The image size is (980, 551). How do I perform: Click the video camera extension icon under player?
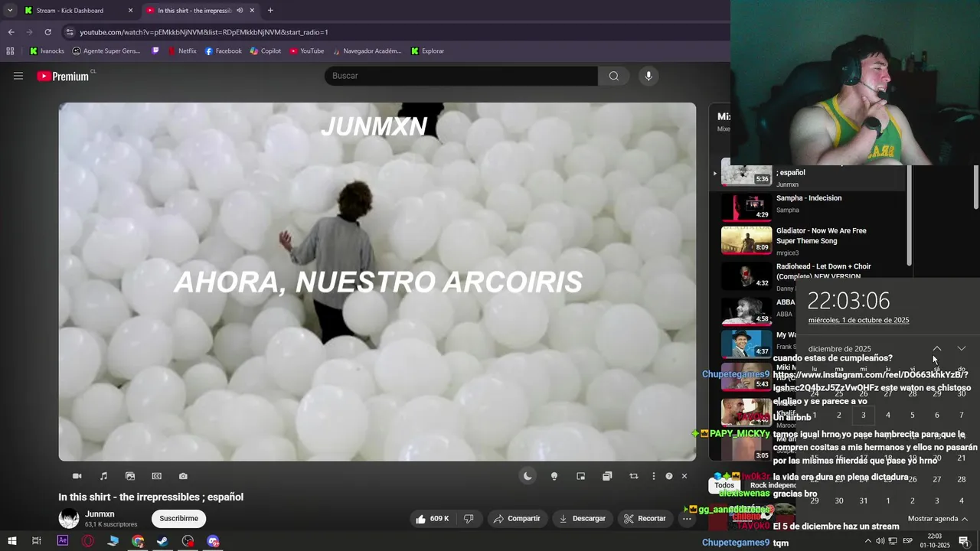click(x=77, y=476)
